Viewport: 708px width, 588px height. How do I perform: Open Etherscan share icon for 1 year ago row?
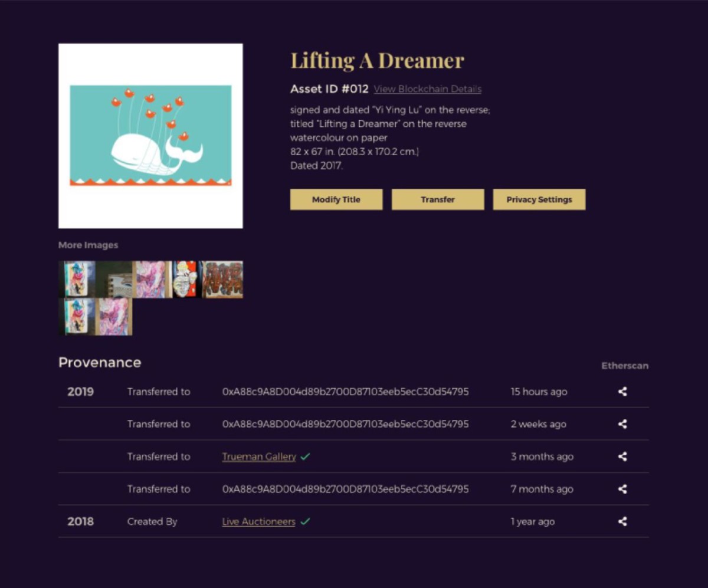(x=622, y=521)
